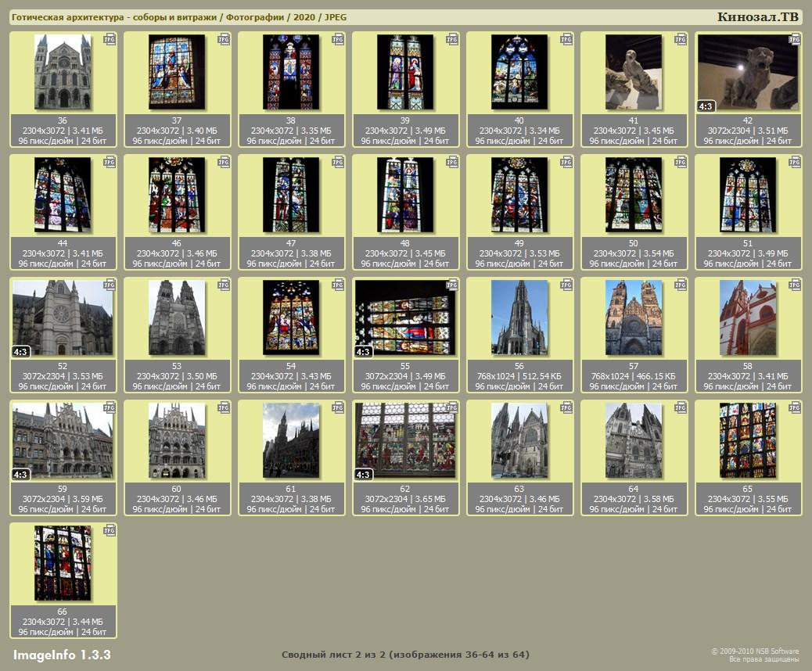Click the 4:3 aspect badge on image 59
This screenshot has width=812, height=671.
tap(20, 474)
